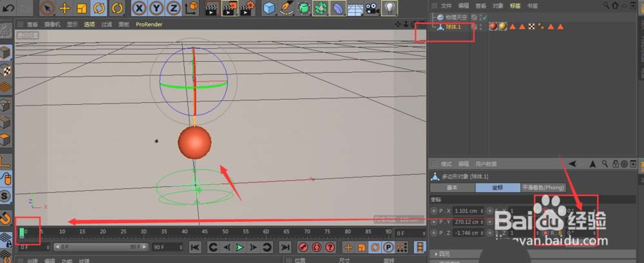Click the Undo arrow icon

[x=9, y=8]
